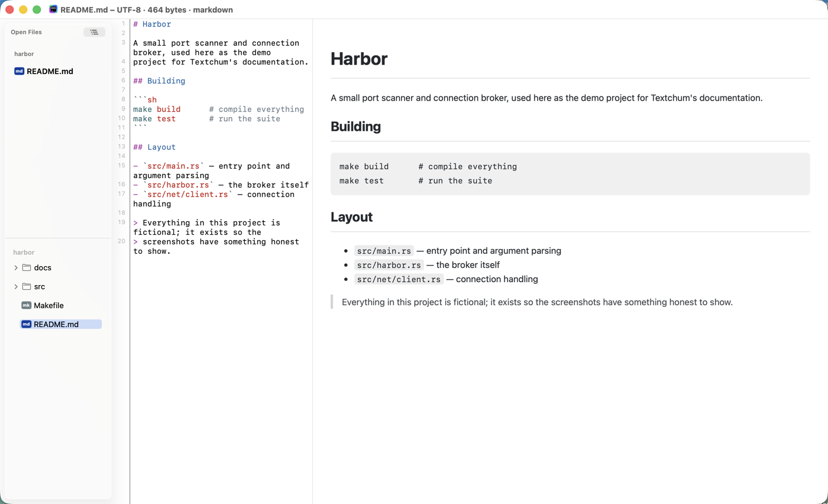Click the "# Harbor" line in the source editor

(x=152, y=24)
